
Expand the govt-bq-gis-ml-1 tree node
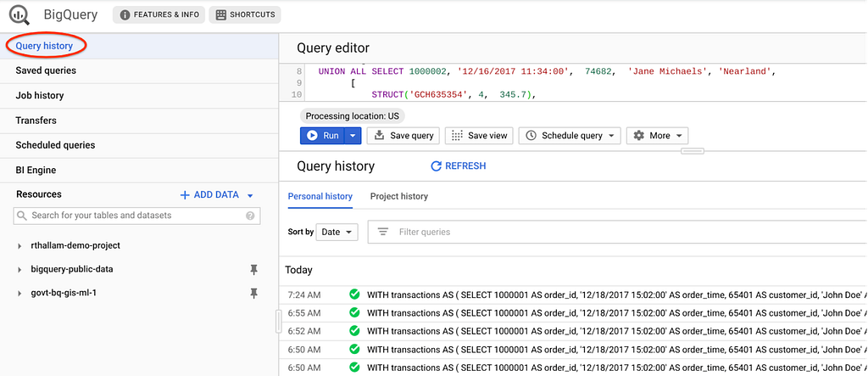[x=19, y=293]
